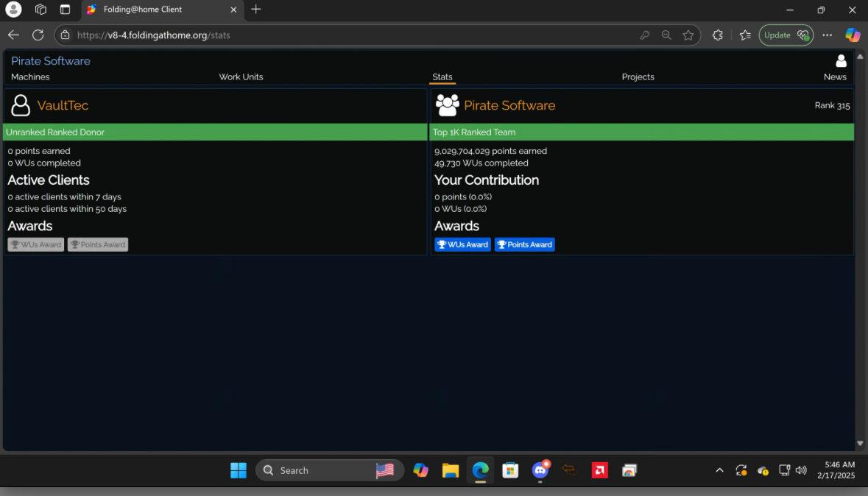This screenshot has width=868, height=496.
Task: Click the page scrollbar up arrow
Action: pyautogui.click(x=860, y=57)
